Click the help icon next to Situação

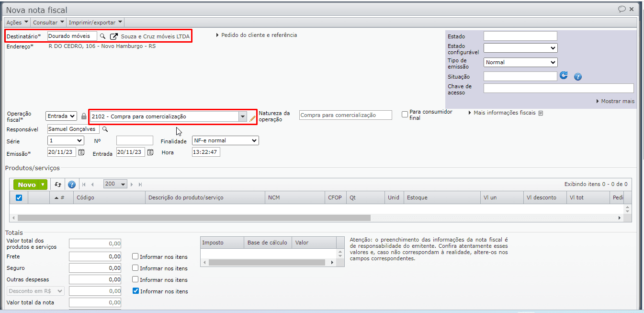(577, 77)
